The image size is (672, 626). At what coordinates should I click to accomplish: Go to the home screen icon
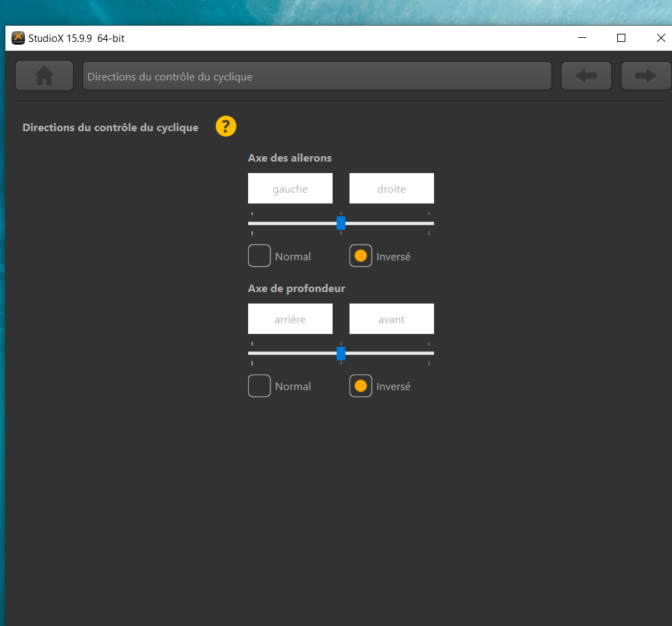click(x=44, y=76)
